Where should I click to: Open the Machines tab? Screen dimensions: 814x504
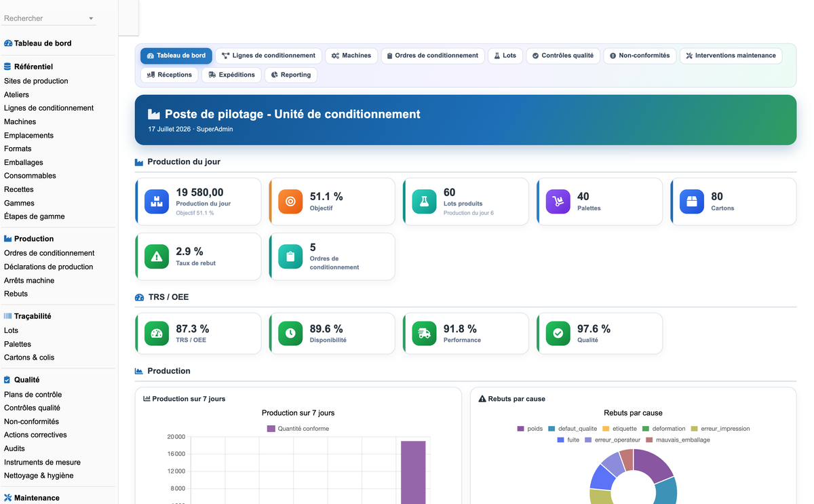(x=351, y=56)
